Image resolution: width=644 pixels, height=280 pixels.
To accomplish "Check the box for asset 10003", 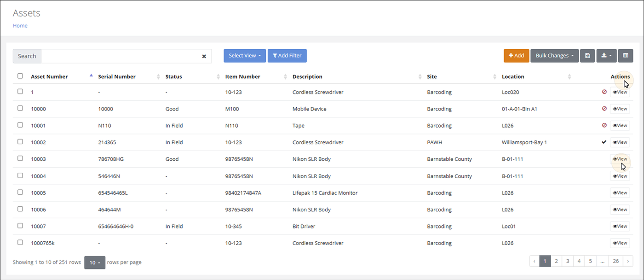I will 20,158.
